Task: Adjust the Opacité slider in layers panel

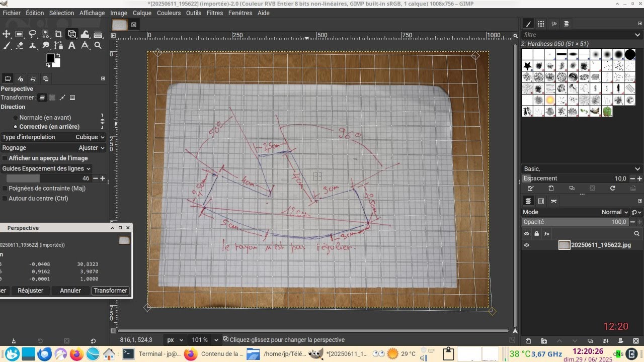Action: point(574,222)
